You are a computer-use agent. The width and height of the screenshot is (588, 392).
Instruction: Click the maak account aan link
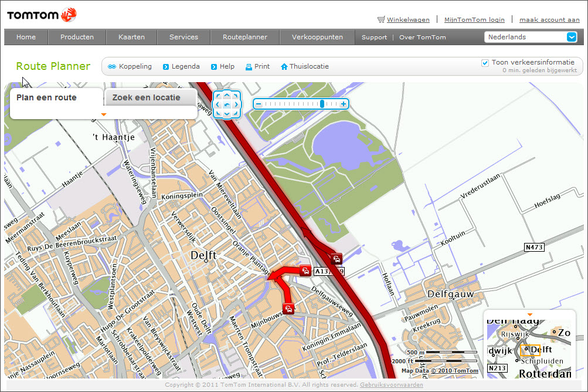coord(549,19)
